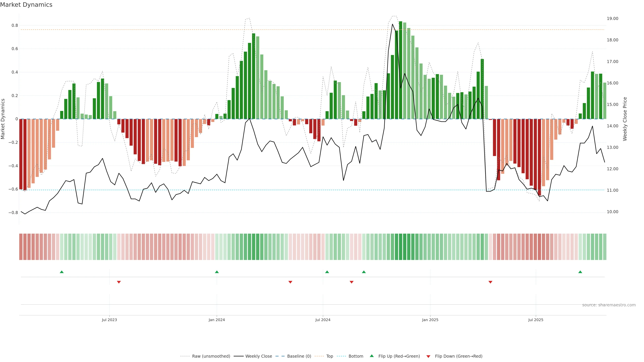Click the Jan 2025 axis label
Viewport: 644px width, 362px height.
[430, 320]
